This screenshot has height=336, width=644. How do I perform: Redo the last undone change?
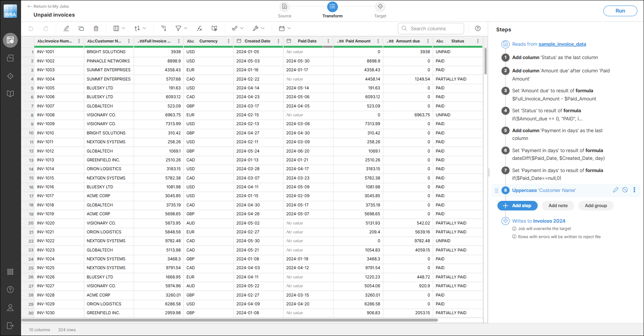(x=45, y=28)
